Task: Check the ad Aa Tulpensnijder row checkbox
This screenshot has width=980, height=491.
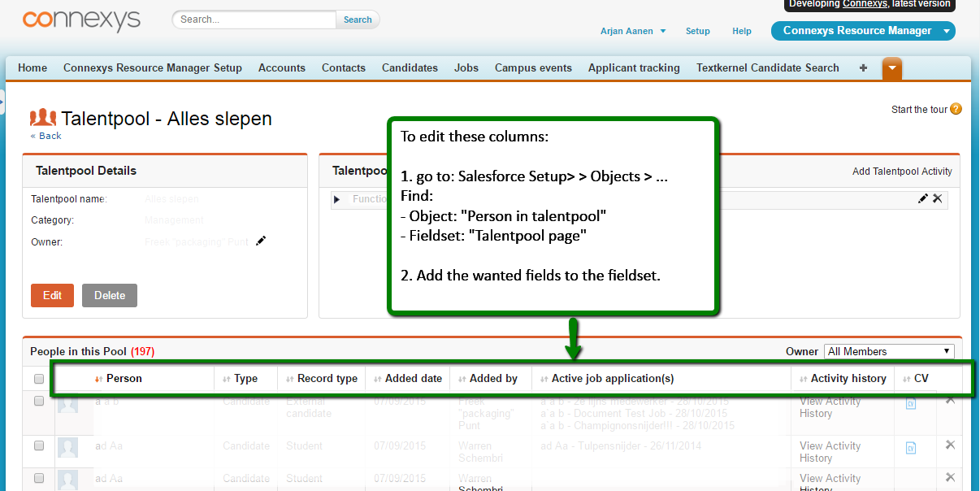Action: pos(39,445)
